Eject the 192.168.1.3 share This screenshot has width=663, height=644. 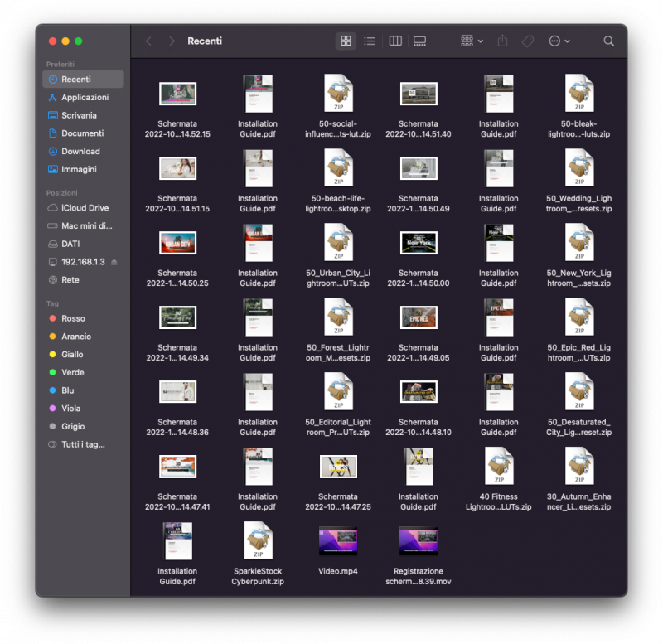[114, 262]
